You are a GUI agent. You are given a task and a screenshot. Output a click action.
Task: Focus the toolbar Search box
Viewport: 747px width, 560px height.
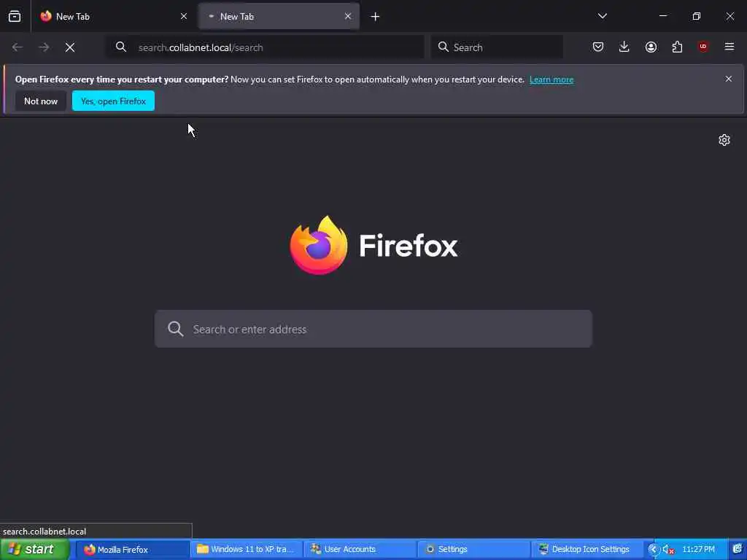[x=497, y=47]
